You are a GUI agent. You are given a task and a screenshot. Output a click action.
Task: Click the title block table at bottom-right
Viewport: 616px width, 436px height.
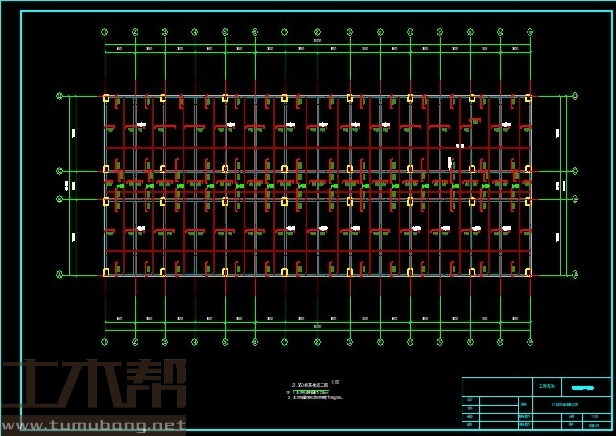tap(535, 405)
